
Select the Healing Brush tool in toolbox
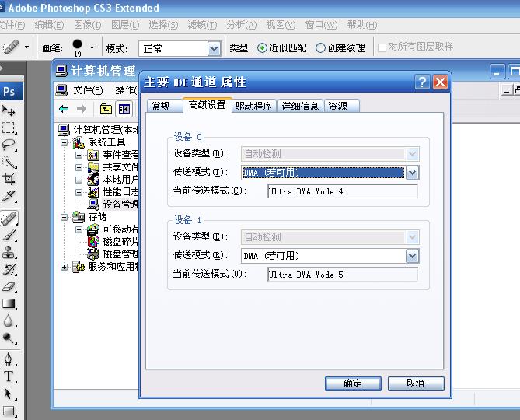(9, 219)
